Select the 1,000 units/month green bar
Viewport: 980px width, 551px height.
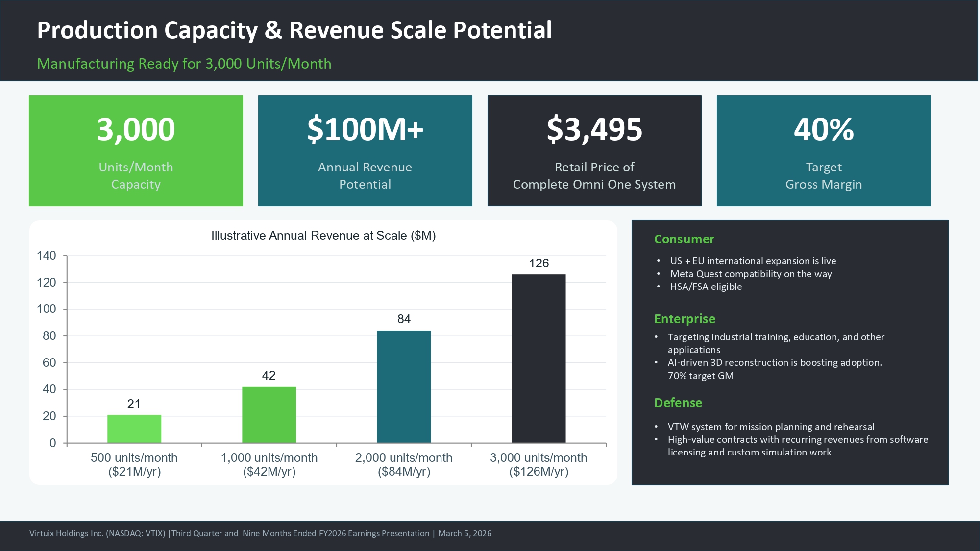point(269,414)
